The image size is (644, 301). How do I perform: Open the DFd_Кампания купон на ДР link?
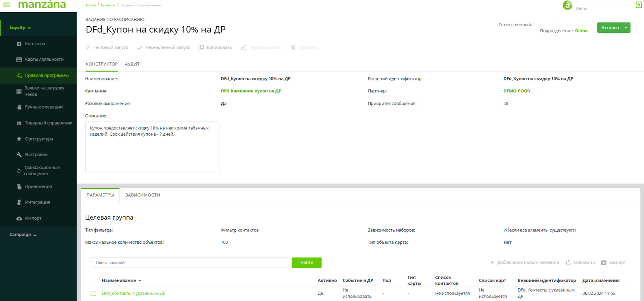pos(251,91)
